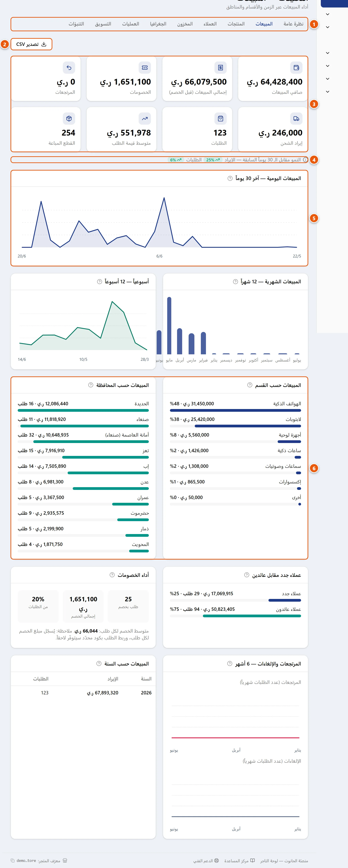The image size is (348, 868).
Task: Click the عدن governorate row label
Action: 145,482
